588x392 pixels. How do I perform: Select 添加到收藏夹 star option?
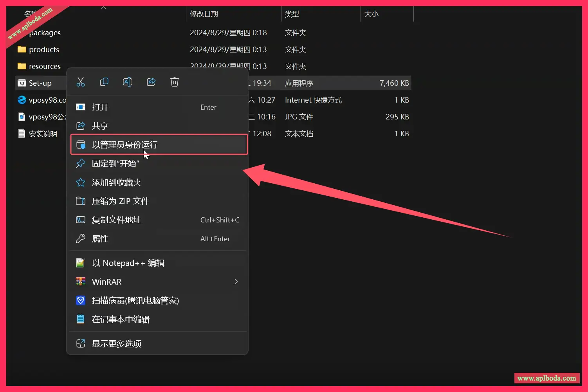[116, 182]
